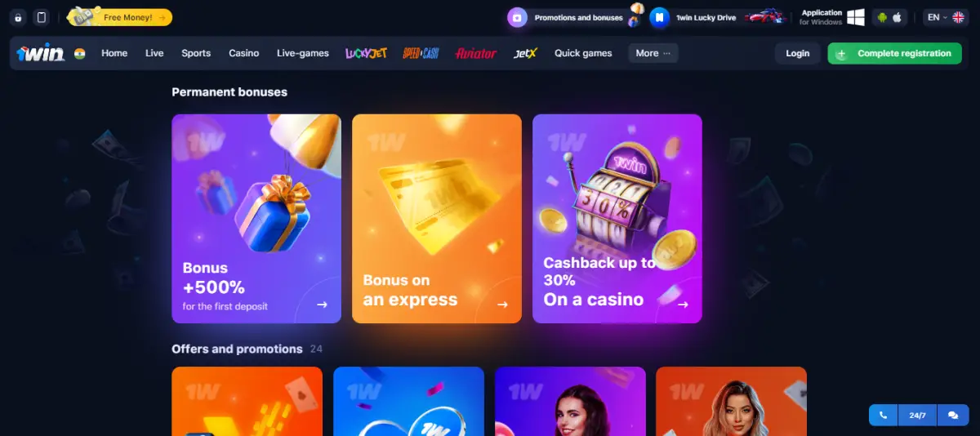Open the live chat bubble icon
The image size is (980, 436).
[953, 416]
